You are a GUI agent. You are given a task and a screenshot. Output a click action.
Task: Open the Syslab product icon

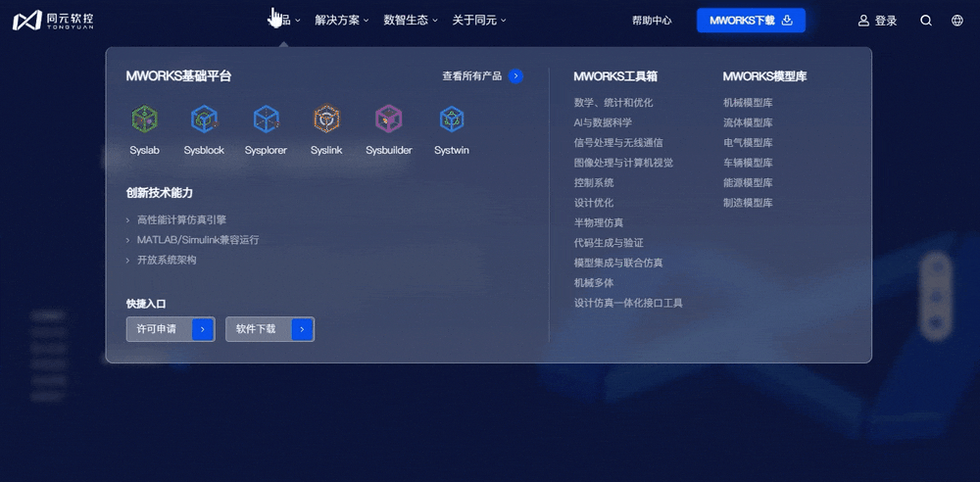[x=144, y=119]
